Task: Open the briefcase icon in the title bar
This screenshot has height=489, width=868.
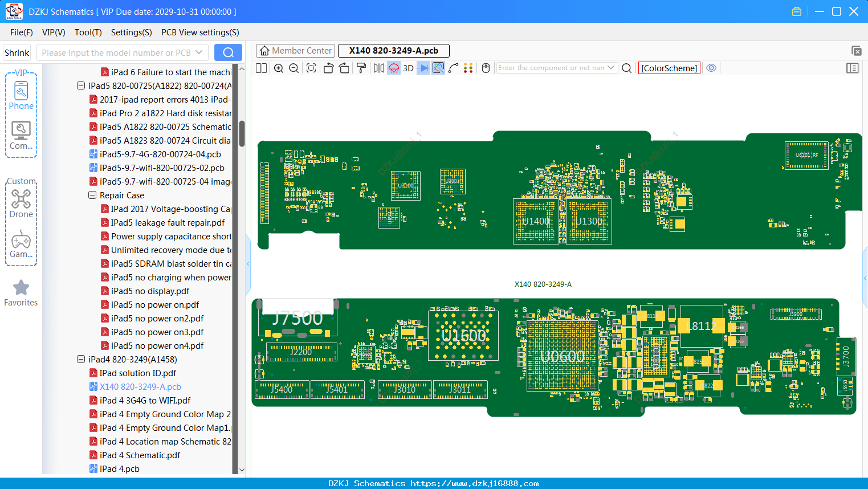Action: (x=797, y=11)
